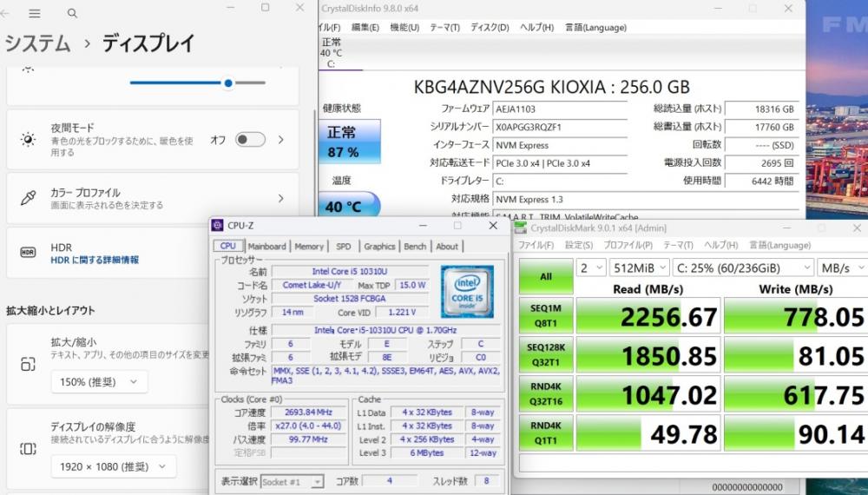Open the 150% scale dropdown
868x495 pixels.
[x=99, y=381]
